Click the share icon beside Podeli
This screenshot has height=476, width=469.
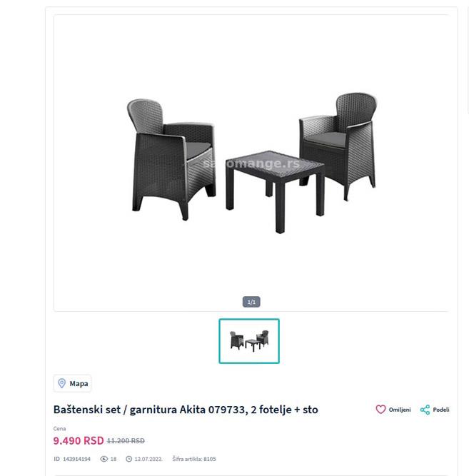point(425,410)
